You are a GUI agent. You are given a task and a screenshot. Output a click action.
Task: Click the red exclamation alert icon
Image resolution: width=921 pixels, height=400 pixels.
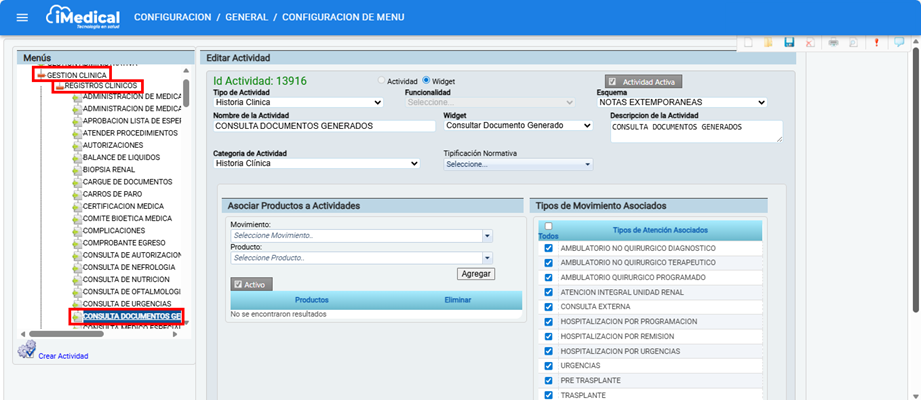876,43
